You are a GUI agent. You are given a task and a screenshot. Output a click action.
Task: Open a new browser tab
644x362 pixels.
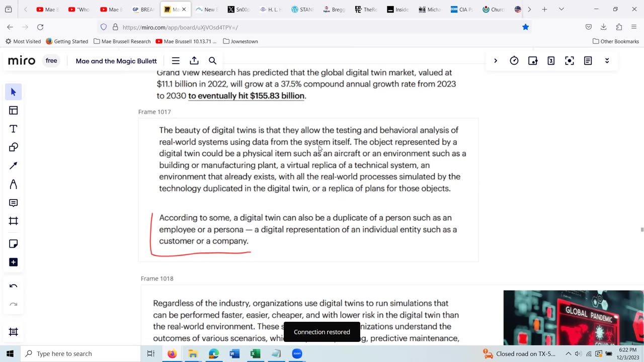544,9
